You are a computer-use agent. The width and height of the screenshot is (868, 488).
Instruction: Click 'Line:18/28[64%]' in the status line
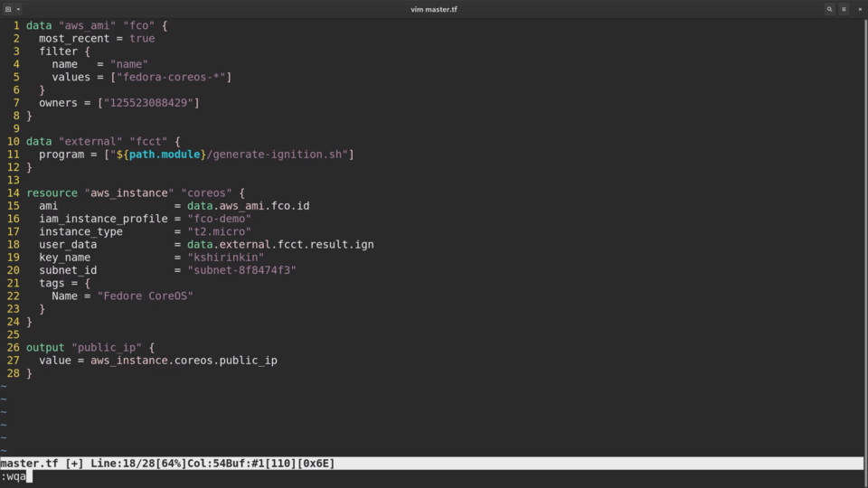pyautogui.click(x=138, y=463)
